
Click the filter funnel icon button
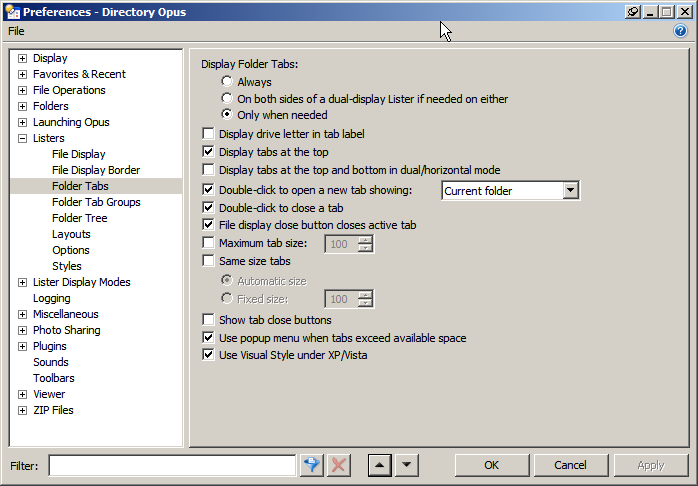point(312,465)
